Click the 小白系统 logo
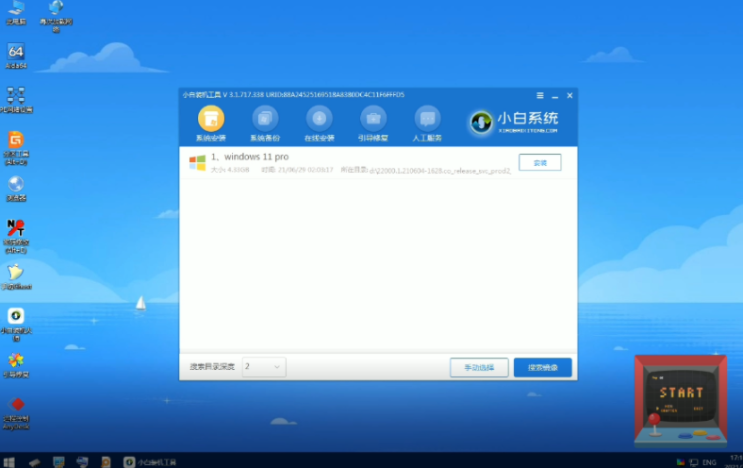743x468 pixels. 514,122
